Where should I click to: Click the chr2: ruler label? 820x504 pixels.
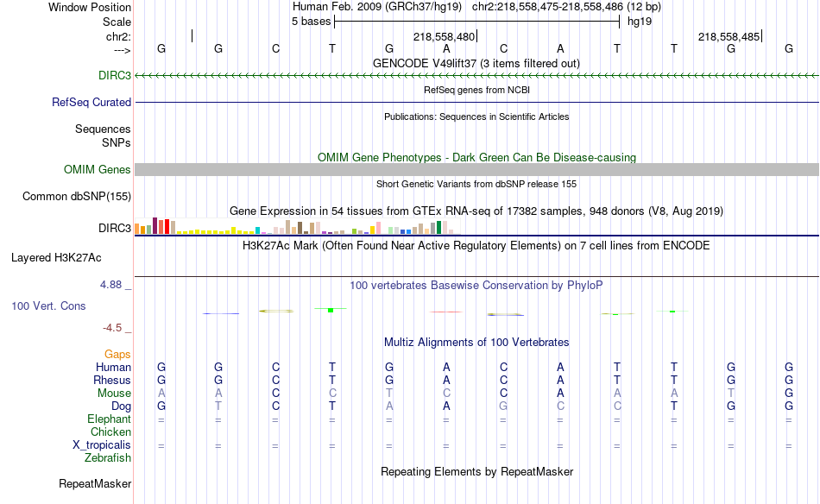coord(118,36)
